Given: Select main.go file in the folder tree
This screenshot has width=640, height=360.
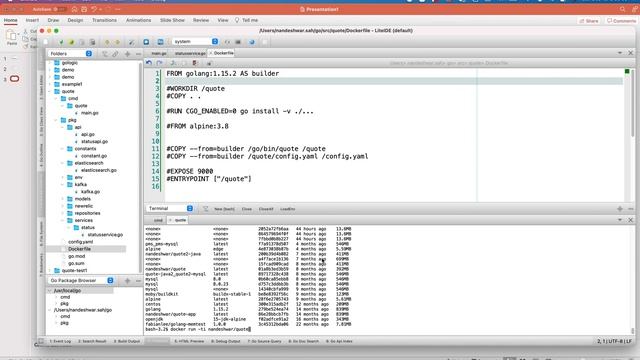Looking at the screenshot, I should click(89, 113).
